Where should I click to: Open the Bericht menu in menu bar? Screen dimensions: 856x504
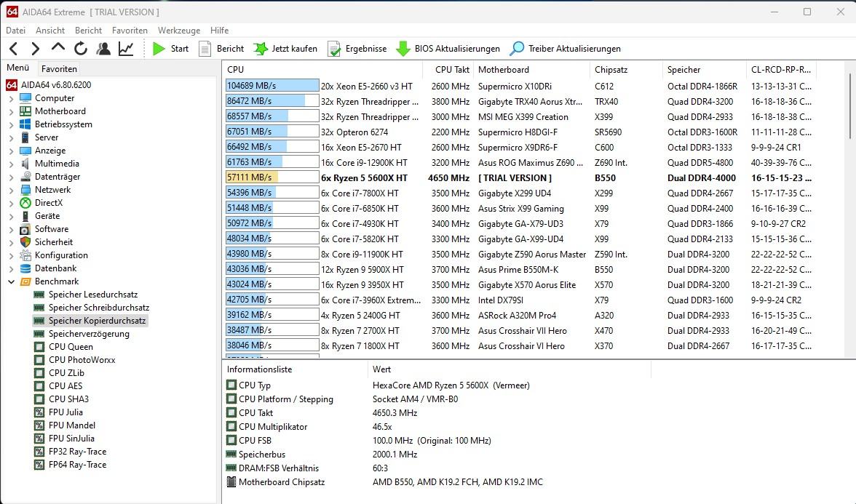pos(89,31)
